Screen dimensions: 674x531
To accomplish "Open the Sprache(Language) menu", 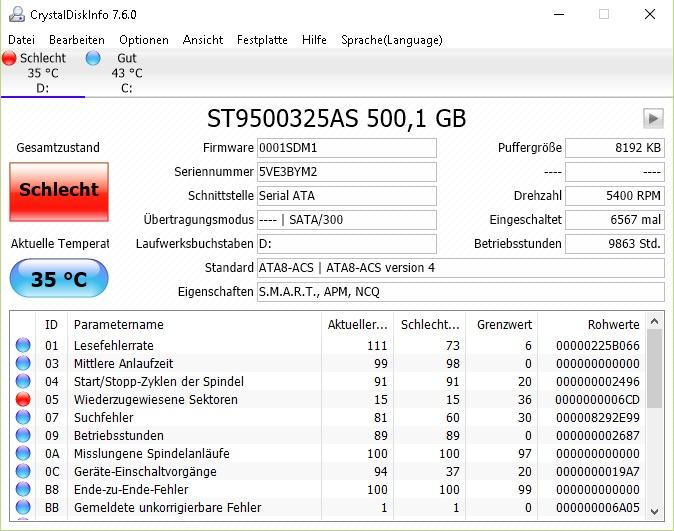I will pyautogui.click(x=392, y=40).
